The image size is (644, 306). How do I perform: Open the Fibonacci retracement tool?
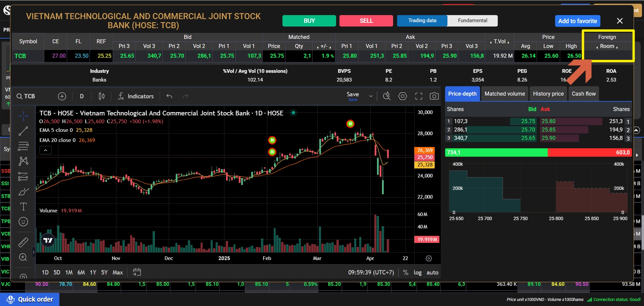(x=23, y=146)
